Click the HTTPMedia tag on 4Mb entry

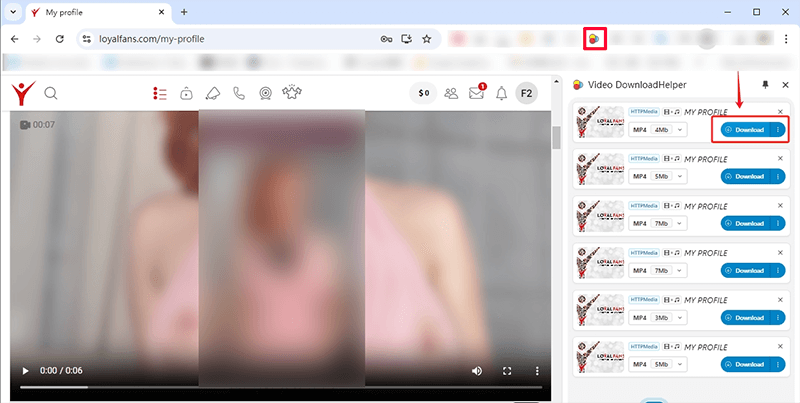(x=644, y=112)
